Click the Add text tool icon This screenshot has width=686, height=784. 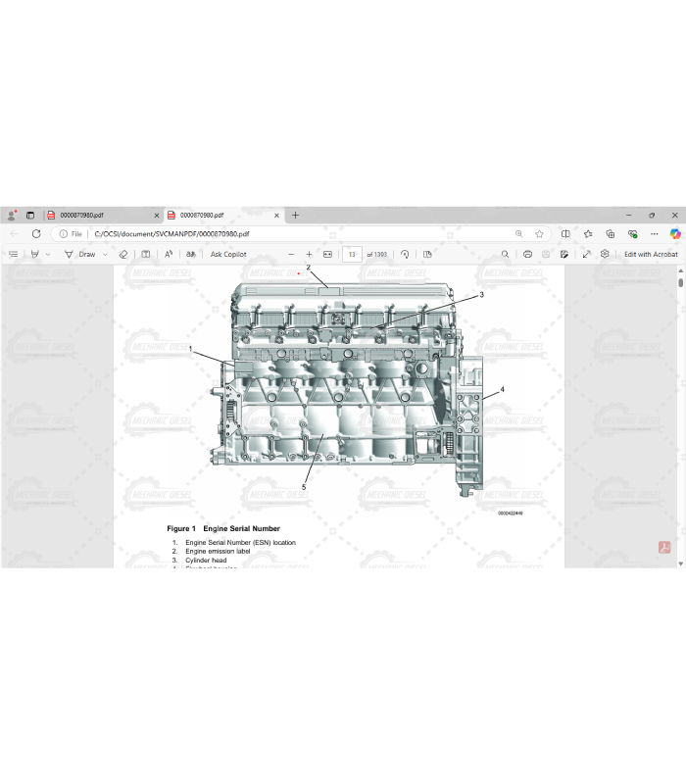[146, 254]
